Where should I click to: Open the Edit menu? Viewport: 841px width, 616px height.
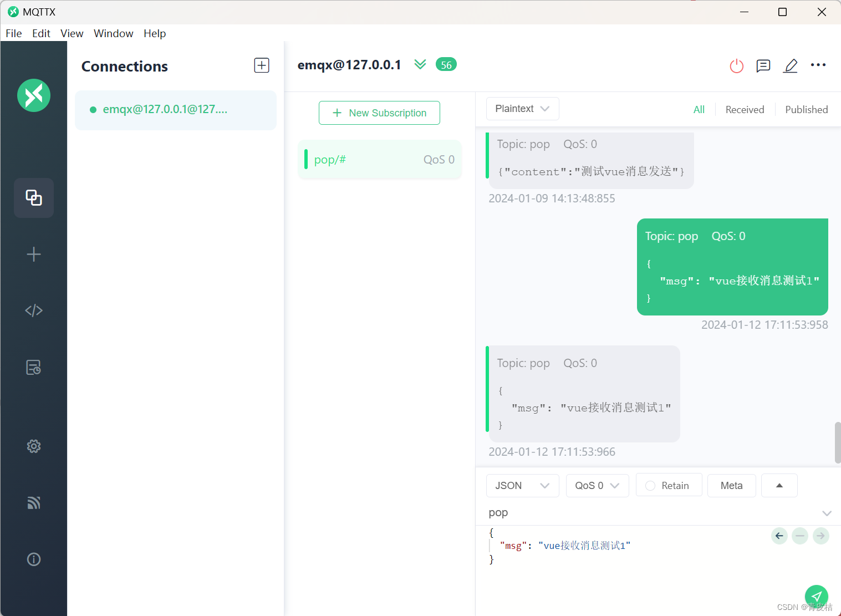pyautogui.click(x=41, y=33)
